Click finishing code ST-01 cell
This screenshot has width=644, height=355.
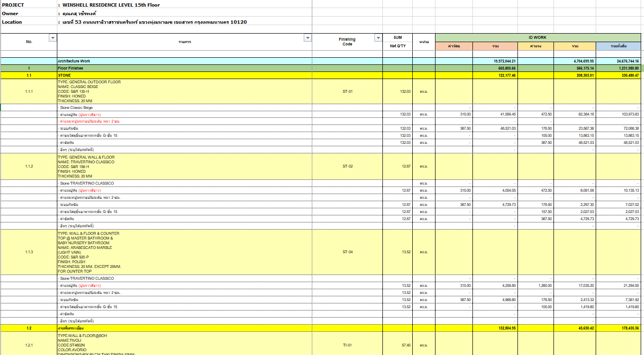point(347,91)
